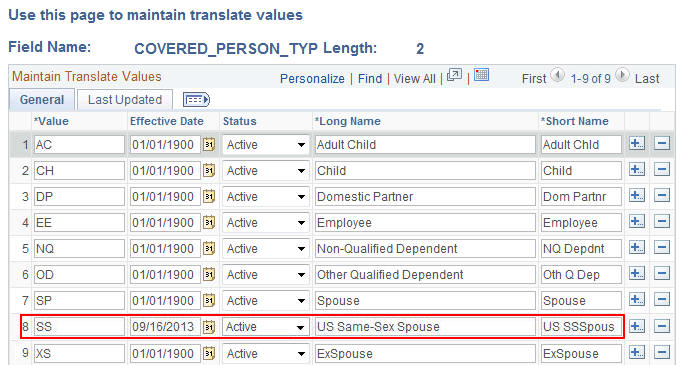Viewport: 683px width, 365px height.
Task: Jump to Last rows link
Action: tap(647, 79)
